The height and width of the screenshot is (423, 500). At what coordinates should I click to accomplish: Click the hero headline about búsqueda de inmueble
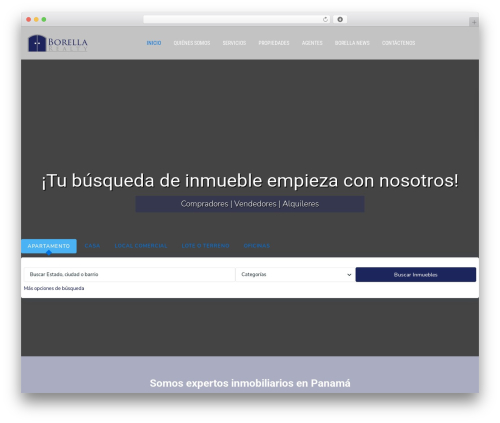250,181
